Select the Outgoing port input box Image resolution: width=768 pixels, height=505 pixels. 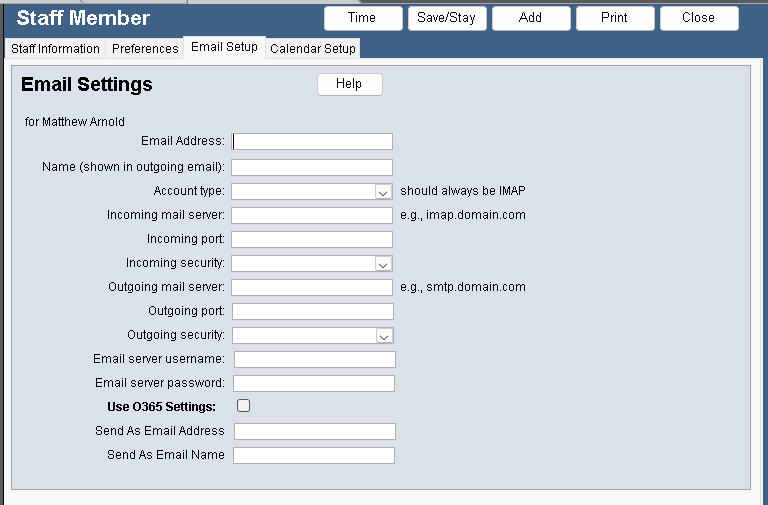tap(313, 311)
